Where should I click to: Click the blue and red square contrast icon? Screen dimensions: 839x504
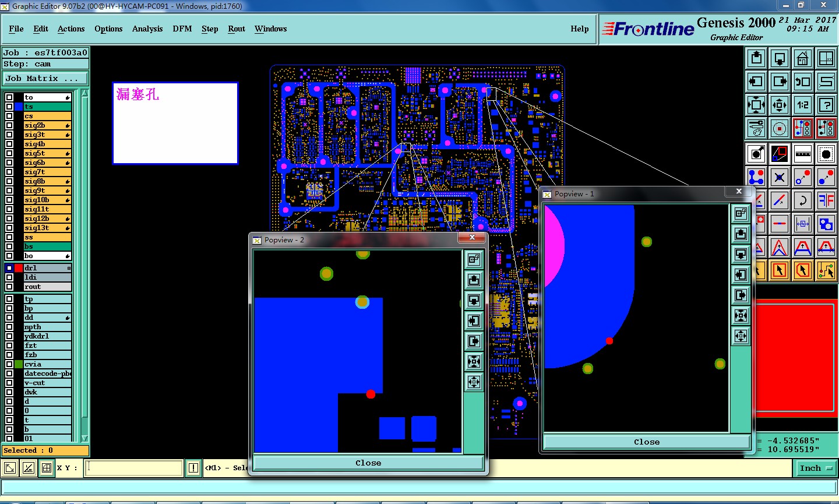[x=780, y=154]
